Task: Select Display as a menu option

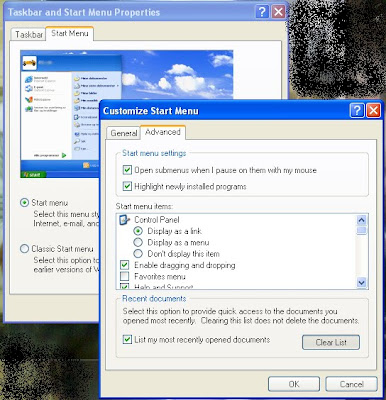Action: 138,242
